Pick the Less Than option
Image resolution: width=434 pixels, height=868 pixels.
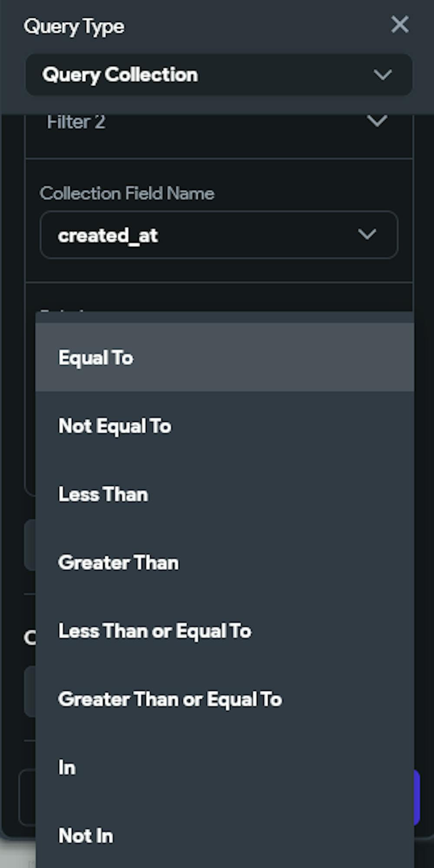[x=103, y=494]
